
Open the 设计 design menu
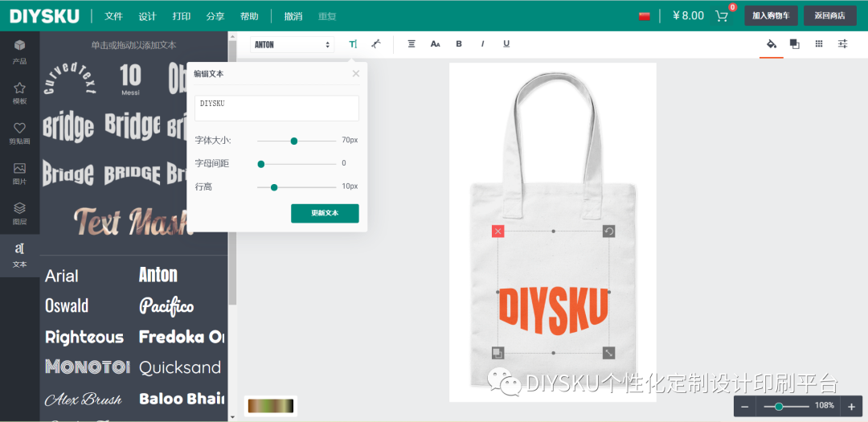(147, 16)
